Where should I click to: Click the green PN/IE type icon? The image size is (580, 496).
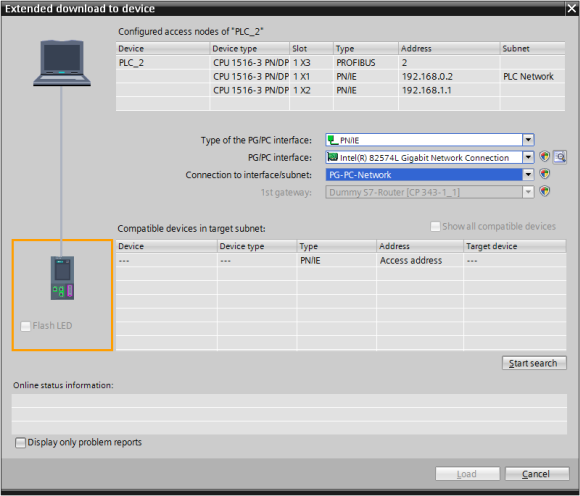[333, 140]
